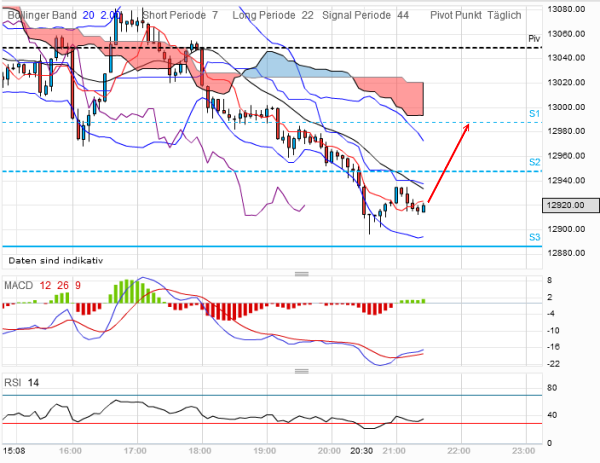This screenshot has width=600, height=463.
Task: Select the Bollinger Band period value 20
Action: (88, 15)
